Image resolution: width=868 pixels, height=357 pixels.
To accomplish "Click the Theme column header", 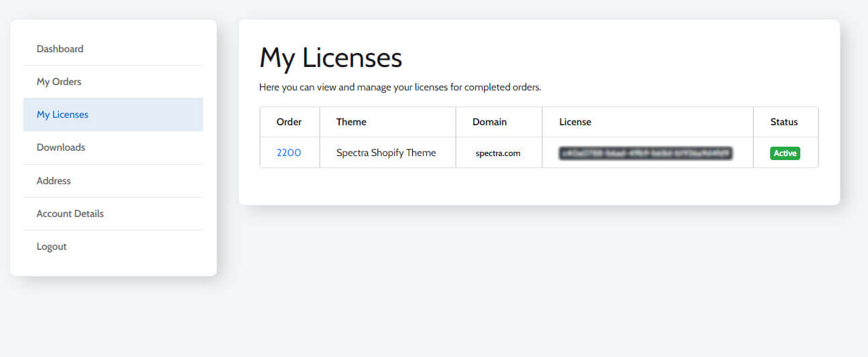I will pos(351,122).
